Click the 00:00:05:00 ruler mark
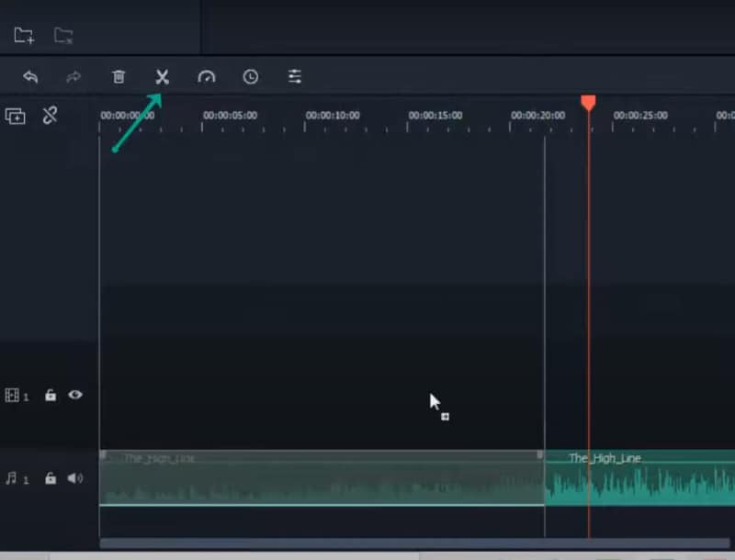This screenshot has width=735, height=560. click(230, 116)
